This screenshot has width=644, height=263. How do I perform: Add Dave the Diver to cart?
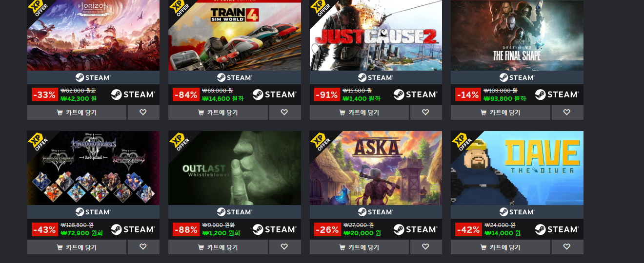click(x=501, y=247)
